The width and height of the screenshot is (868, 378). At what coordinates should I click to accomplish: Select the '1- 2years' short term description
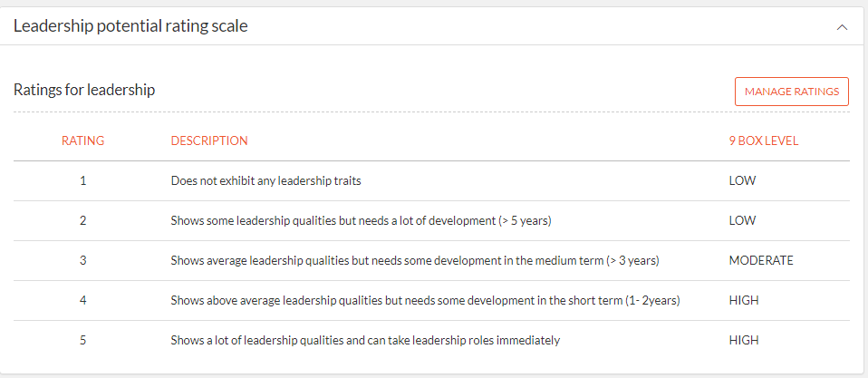coord(426,300)
